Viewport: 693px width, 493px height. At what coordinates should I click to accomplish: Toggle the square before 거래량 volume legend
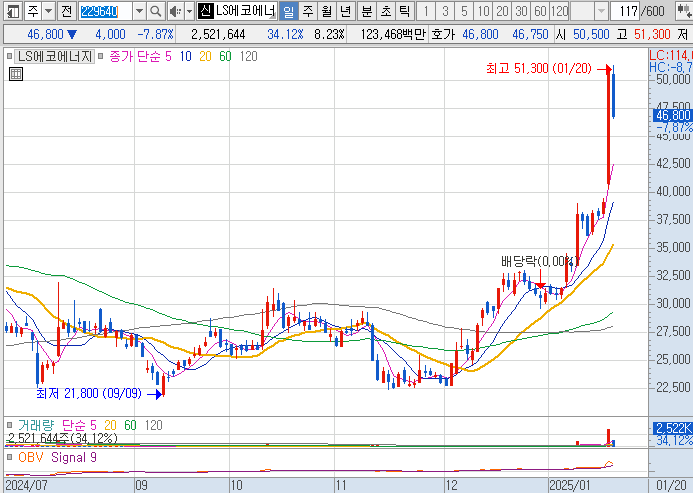point(9,425)
